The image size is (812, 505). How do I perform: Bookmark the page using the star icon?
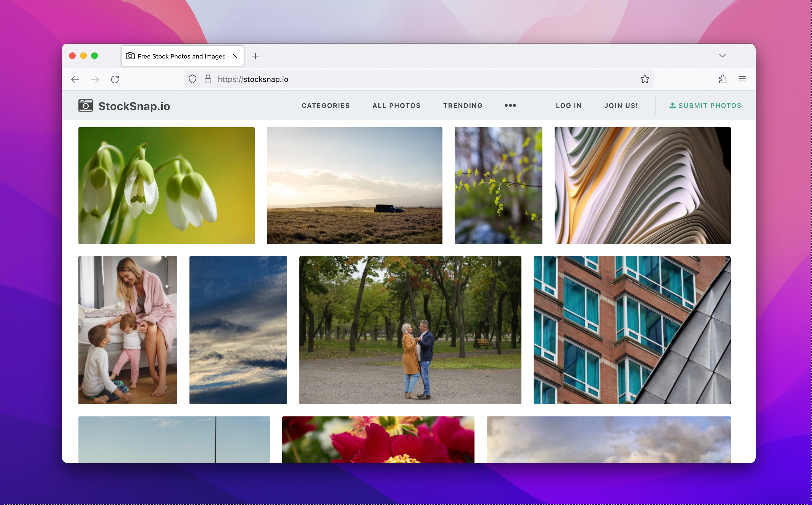(645, 79)
